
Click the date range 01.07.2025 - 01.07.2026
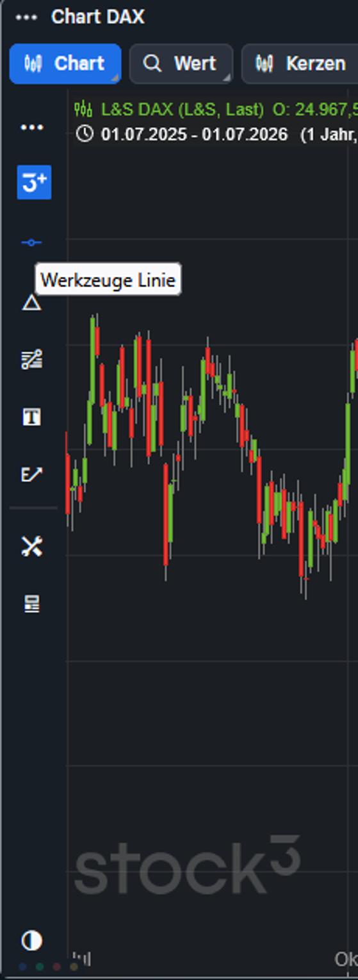point(195,135)
